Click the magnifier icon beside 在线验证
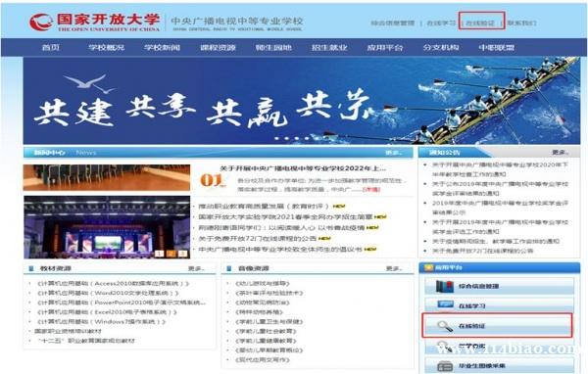This screenshot has width=588, height=374. pos(445,326)
